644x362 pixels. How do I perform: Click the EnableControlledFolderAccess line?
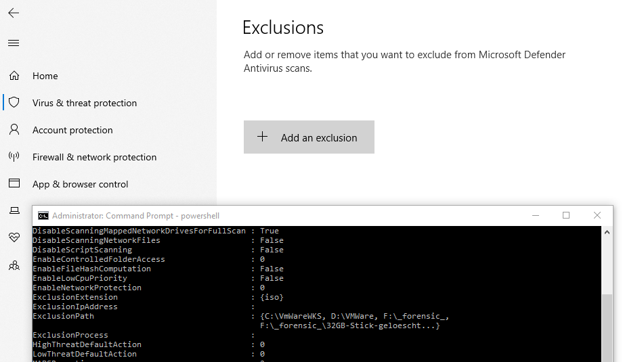pos(149,259)
